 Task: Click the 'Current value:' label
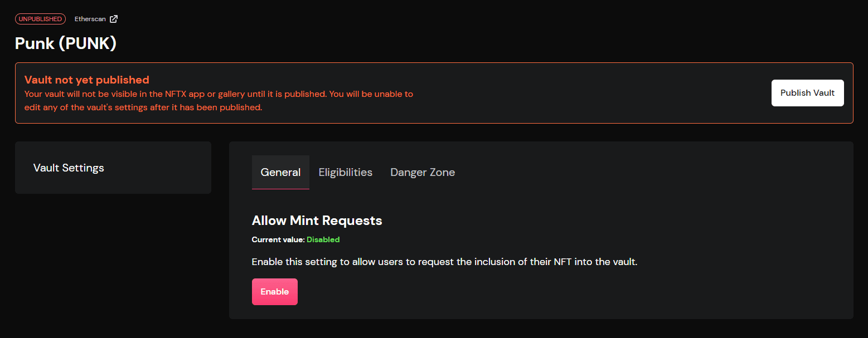[278, 239]
